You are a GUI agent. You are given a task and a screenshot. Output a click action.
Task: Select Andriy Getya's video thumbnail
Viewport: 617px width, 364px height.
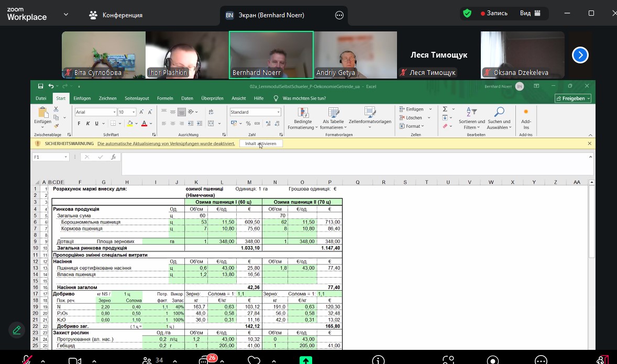(x=355, y=55)
